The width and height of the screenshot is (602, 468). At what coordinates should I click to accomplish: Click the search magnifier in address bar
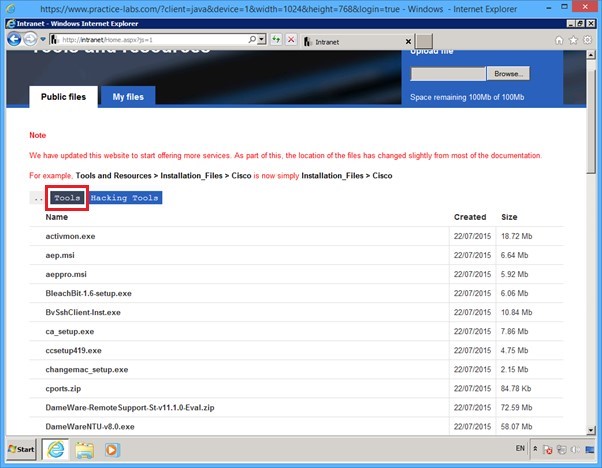pos(252,39)
